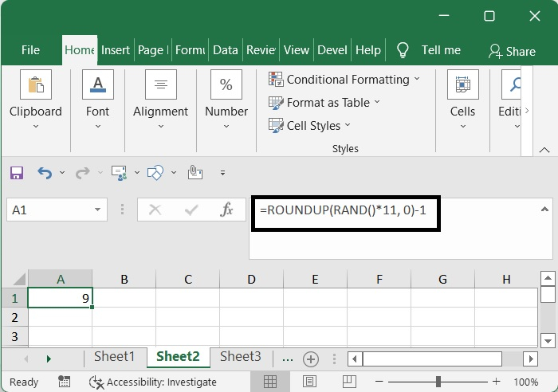Select cell A1 containing 9
This screenshot has height=392, width=558.
(x=60, y=298)
